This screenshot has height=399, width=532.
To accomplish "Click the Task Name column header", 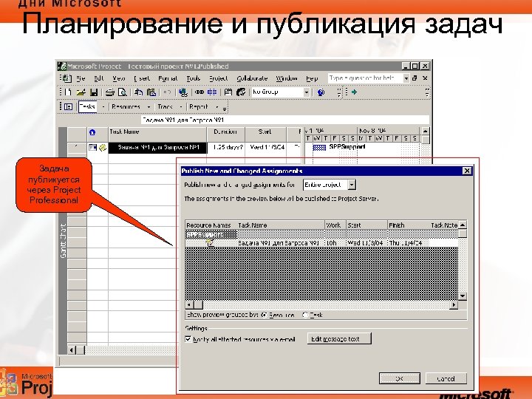I will click(157, 134).
